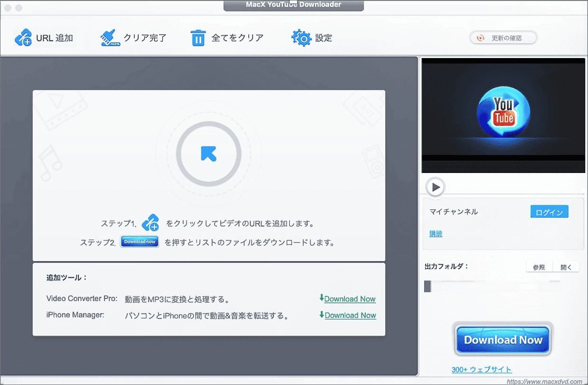
Task: Click the YouTube video preview thumbnail
Action: (x=503, y=114)
